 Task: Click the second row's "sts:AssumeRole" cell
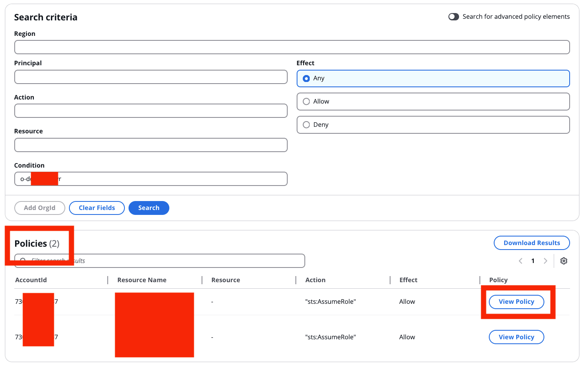tap(331, 337)
